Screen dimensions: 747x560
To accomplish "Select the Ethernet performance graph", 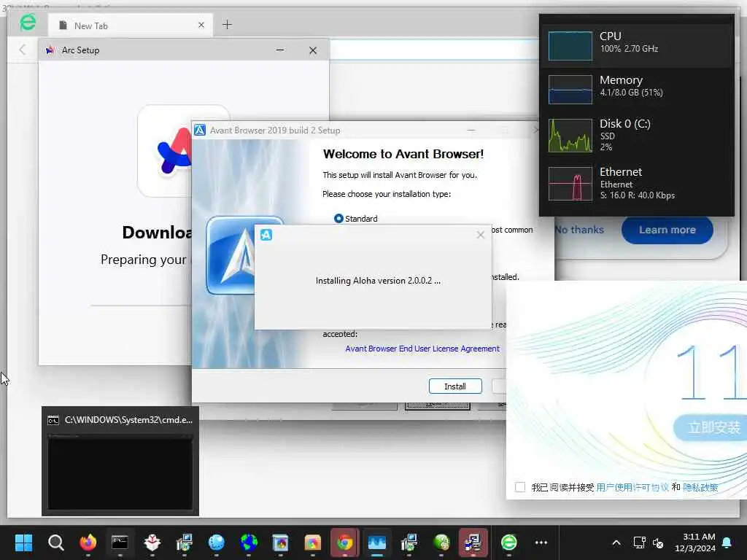I will point(570,183).
